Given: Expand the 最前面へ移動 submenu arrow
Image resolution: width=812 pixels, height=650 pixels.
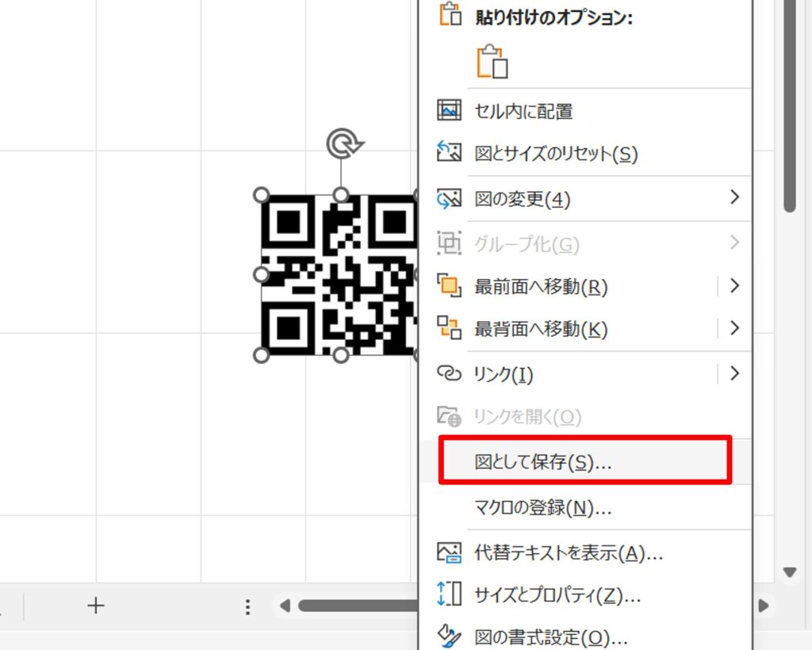Looking at the screenshot, I should pyautogui.click(x=734, y=285).
